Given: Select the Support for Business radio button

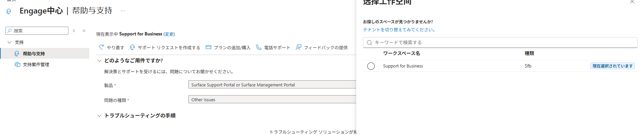Looking at the screenshot, I should pos(371,66).
